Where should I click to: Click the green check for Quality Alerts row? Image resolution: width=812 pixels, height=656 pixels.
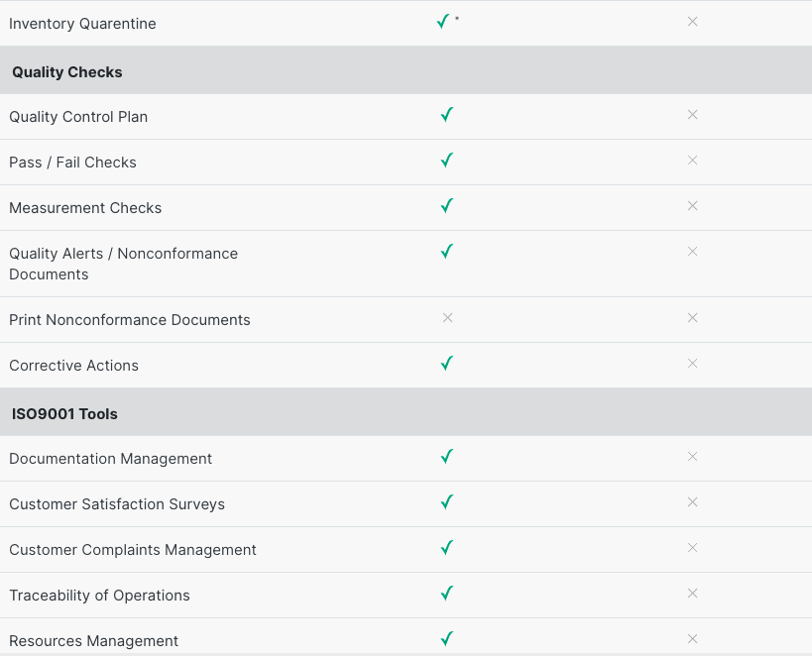click(x=447, y=252)
